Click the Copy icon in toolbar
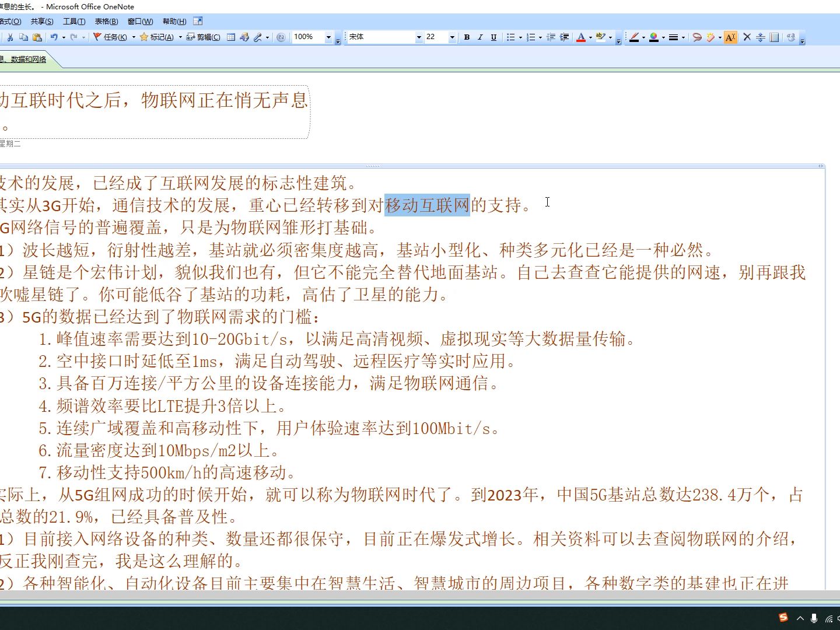Image resolution: width=840 pixels, height=630 pixels. 23,37
